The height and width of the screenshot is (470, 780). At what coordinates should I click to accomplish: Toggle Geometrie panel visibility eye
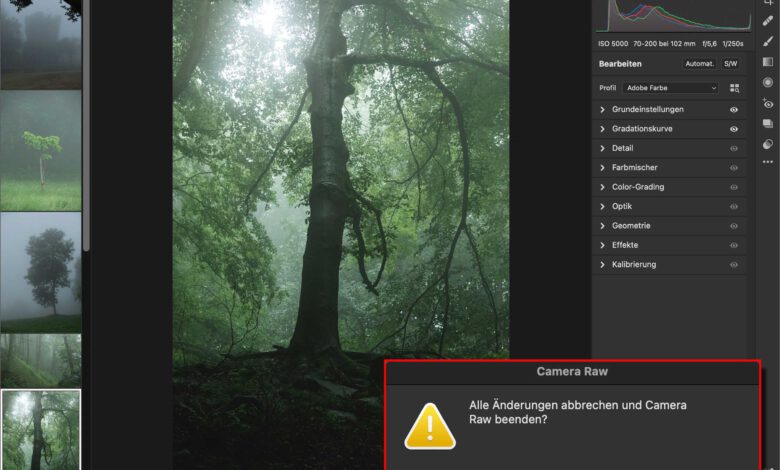click(x=734, y=226)
